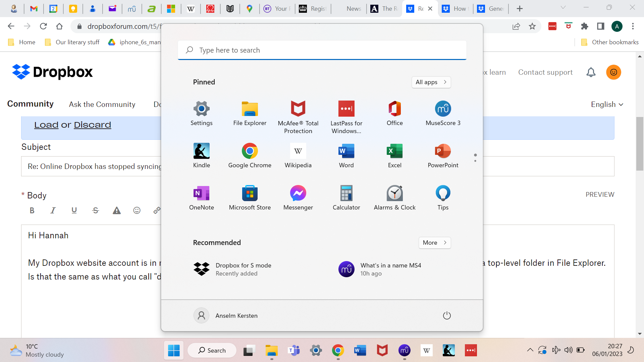The image size is (644, 362).
Task: Click the Italic formatting button
Action: pos(53,210)
